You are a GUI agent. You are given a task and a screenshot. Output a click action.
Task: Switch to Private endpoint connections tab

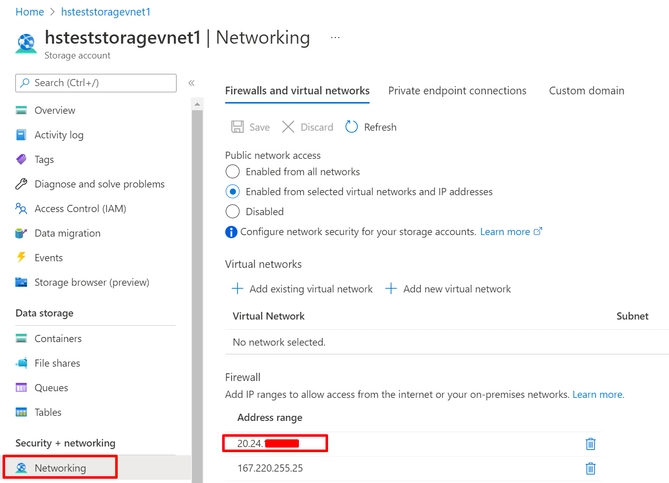tap(457, 91)
